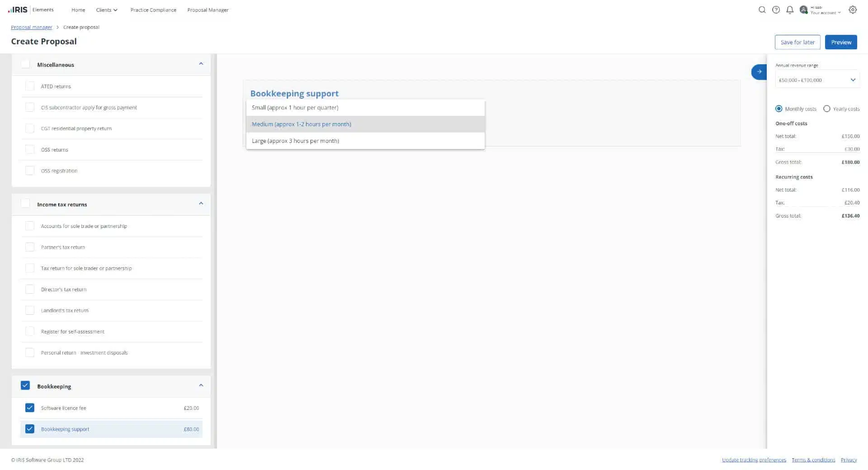The height and width of the screenshot is (470, 868).
Task: Click the Software licence fee row label
Action: point(63,408)
